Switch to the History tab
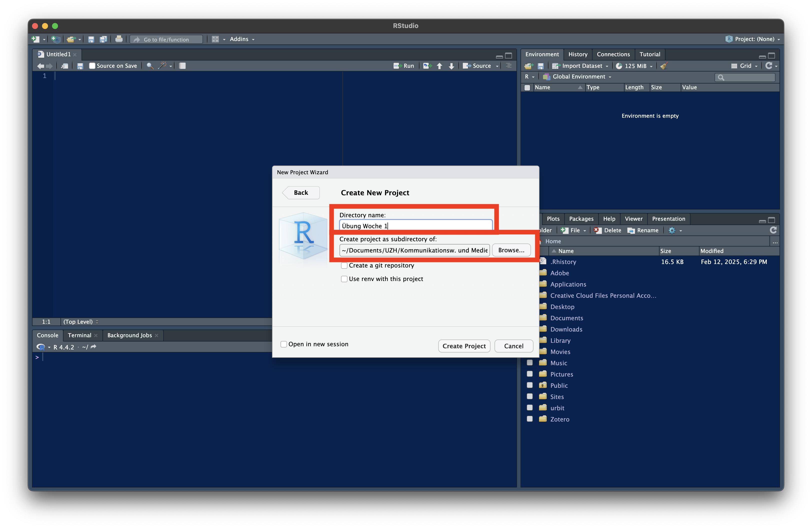Image resolution: width=812 pixels, height=528 pixels. (x=577, y=54)
